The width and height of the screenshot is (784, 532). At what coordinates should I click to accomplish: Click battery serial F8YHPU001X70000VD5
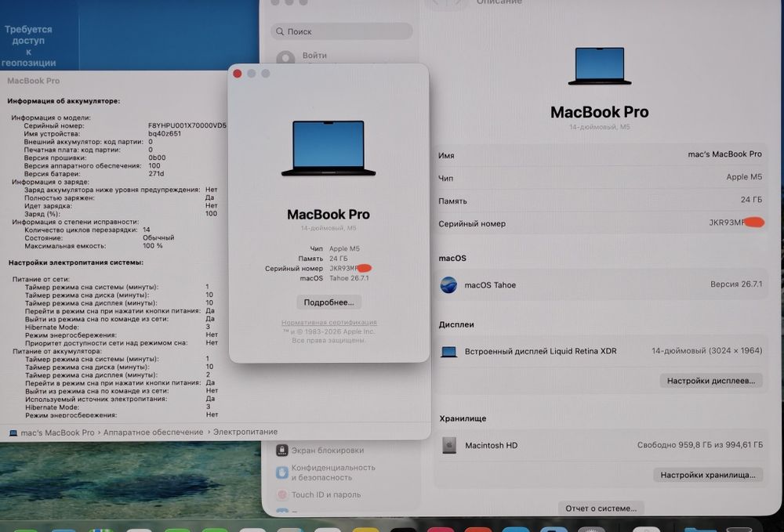(187, 125)
